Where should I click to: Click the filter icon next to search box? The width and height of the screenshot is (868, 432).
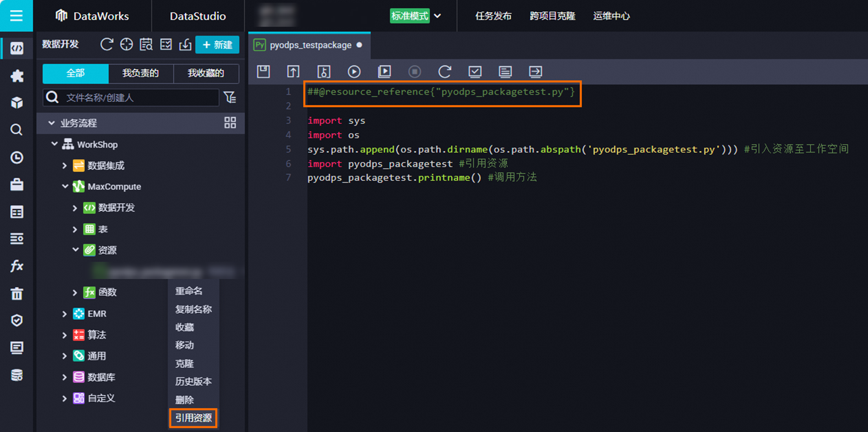point(230,98)
